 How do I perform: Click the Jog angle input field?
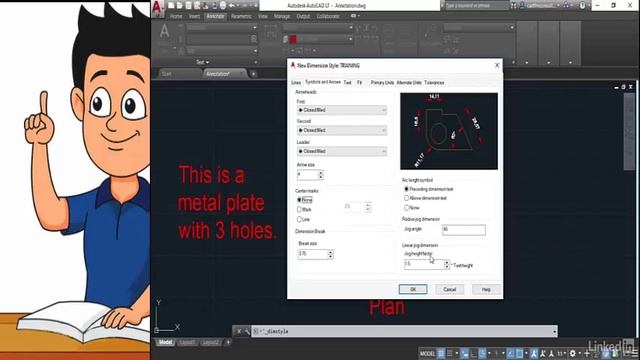pyautogui.click(x=464, y=230)
